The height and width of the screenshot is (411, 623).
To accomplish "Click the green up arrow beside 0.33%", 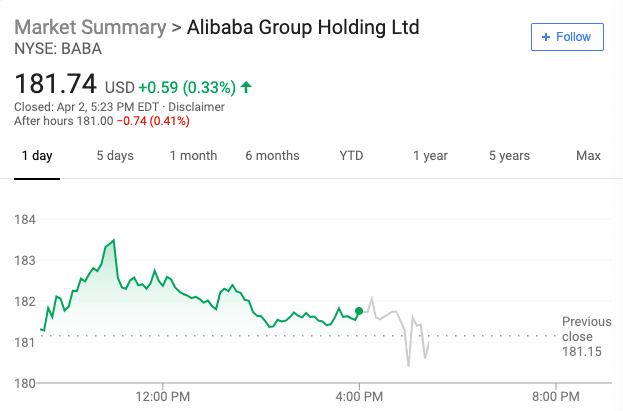I will coord(246,87).
